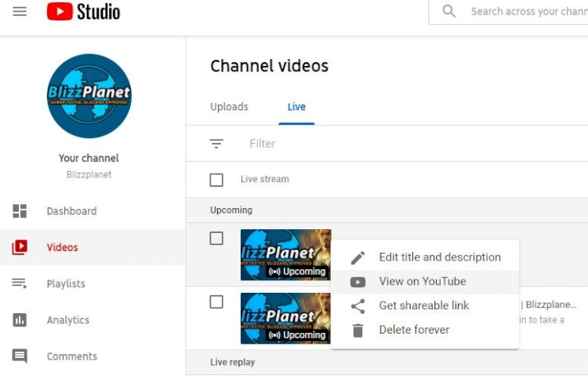This screenshot has height=376, width=588.
Task: Check the second upcoming stream checkbox
Action: (x=216, y=301)
